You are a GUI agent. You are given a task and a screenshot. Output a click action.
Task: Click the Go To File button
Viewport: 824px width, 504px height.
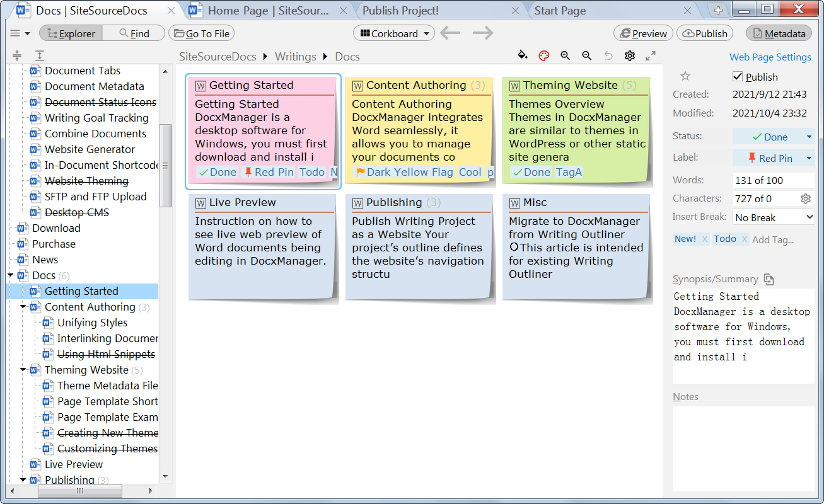pos(201,33)
